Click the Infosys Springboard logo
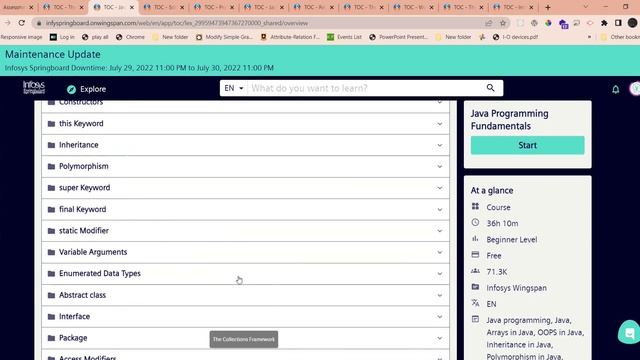This screenshot has height=360, width=640. [34, 87]
